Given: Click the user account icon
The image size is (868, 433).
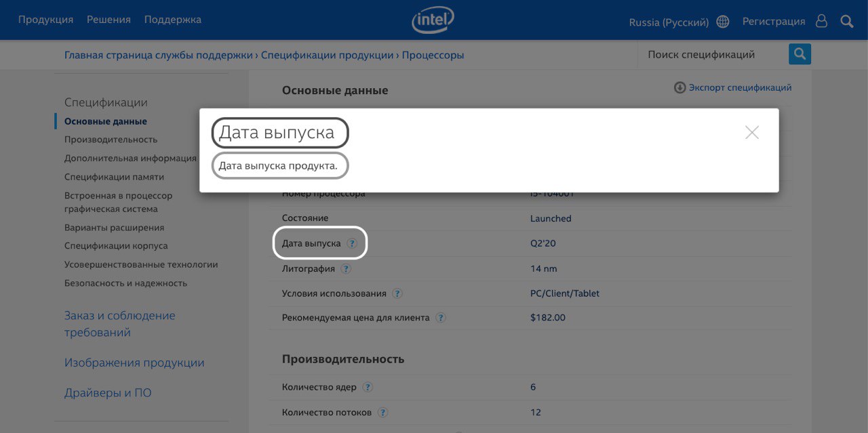Looking at the screenshot, I should pos(821,21).
